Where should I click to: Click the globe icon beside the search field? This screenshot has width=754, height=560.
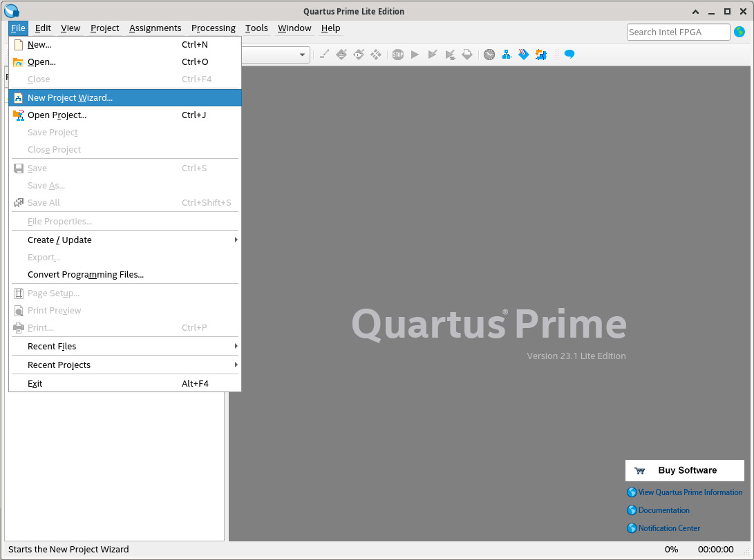pyautogui.click(x=739, y=32)
